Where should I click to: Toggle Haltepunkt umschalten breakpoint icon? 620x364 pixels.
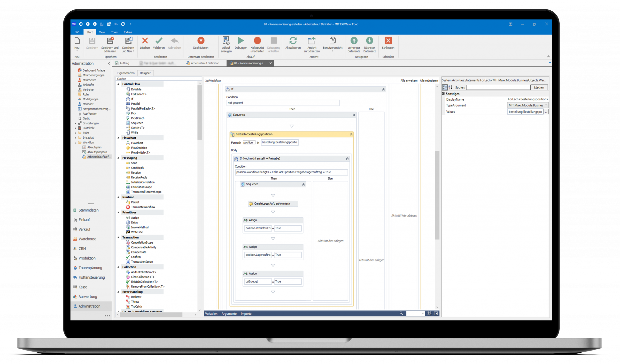[x=257, y=41]
